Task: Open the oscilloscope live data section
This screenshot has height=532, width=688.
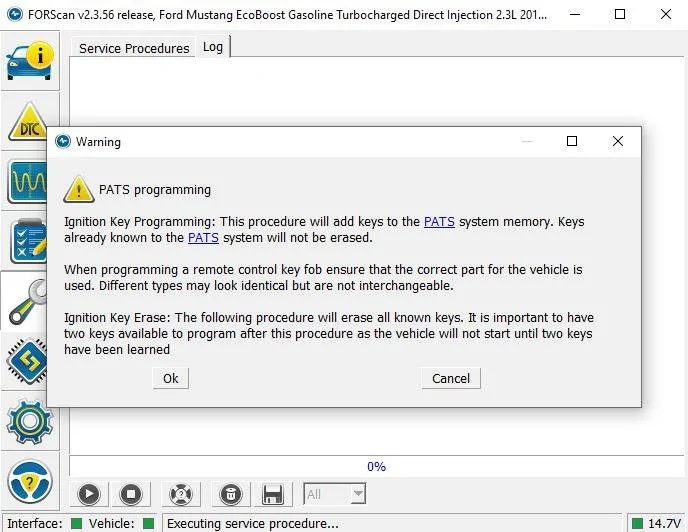Action: pyautogui.click(x=29, y=182)
